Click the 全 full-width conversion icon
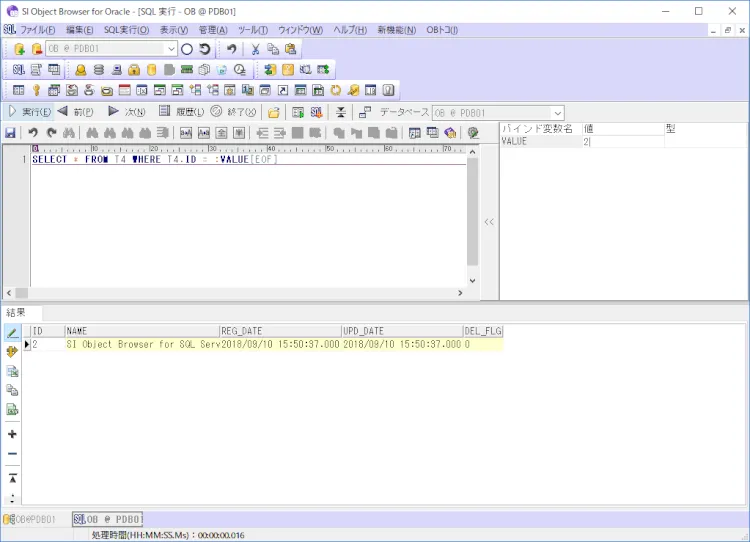750x542 pixels. click(221, 133)
